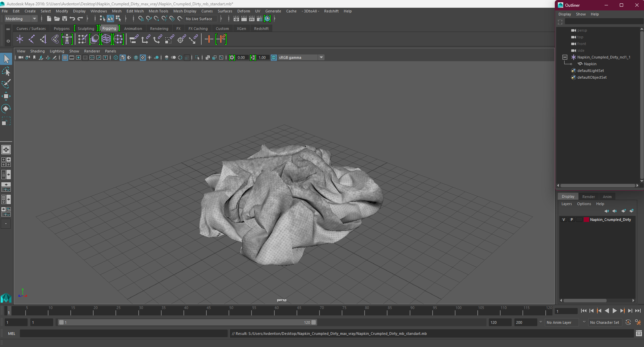Toggle snap to points icon

tap(156, 19)
